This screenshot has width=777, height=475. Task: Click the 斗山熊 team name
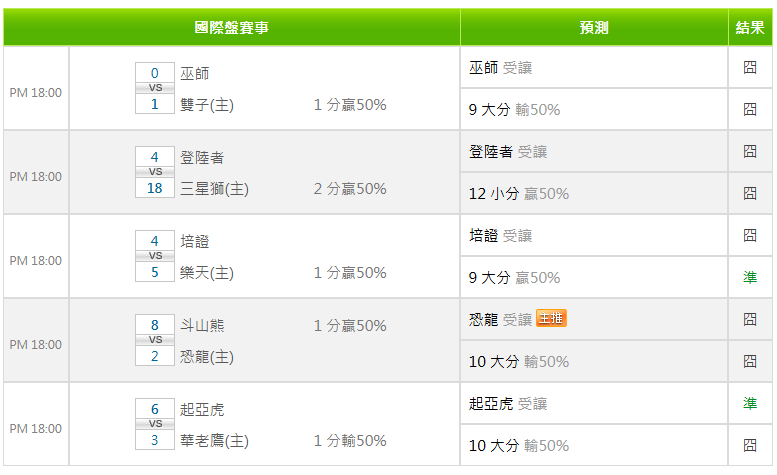[x=202, y=326]
